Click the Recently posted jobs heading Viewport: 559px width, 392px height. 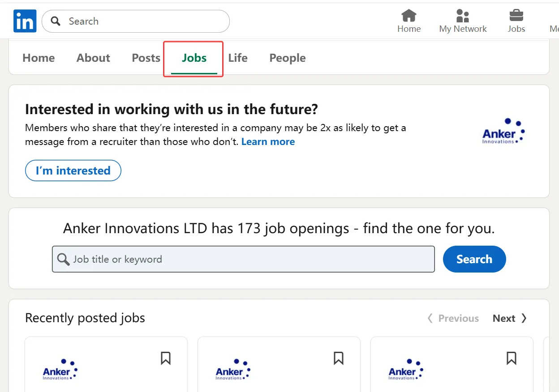(x=85, y=318)
